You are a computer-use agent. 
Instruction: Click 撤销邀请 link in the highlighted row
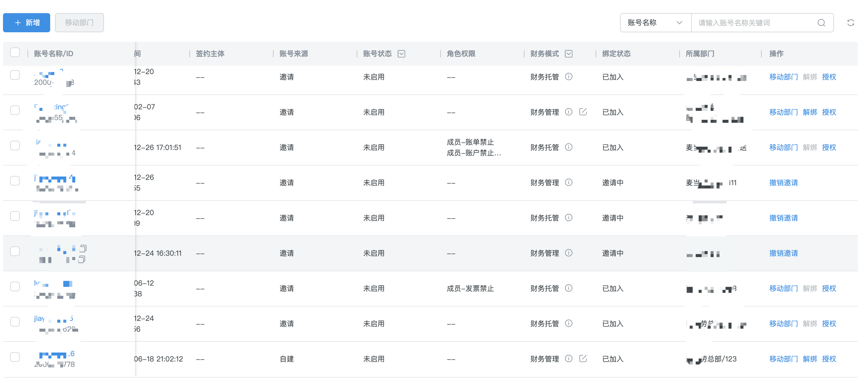click(x=783, y=253)
